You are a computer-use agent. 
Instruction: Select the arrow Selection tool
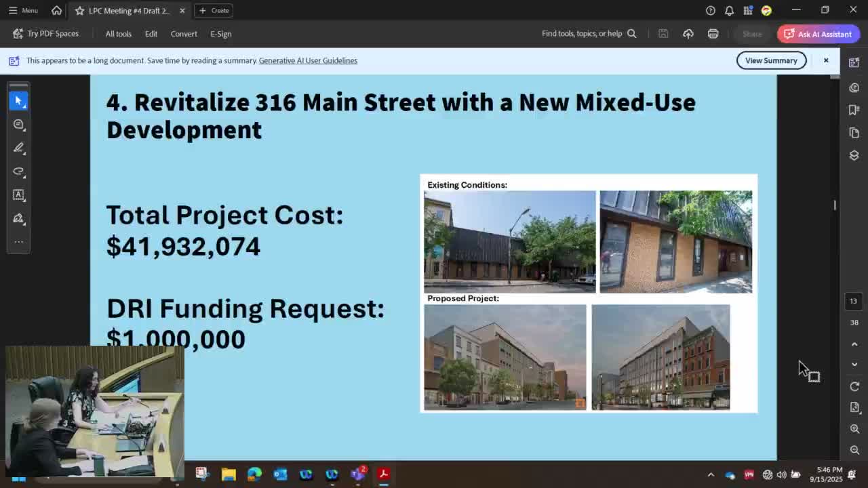point(18,100)
